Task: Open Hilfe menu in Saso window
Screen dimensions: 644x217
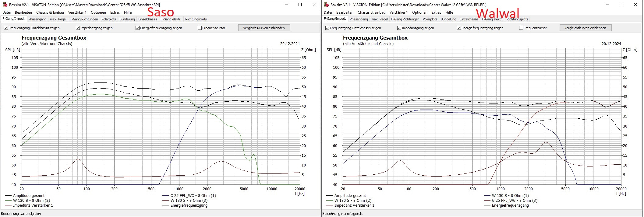Action: [128, 12]
